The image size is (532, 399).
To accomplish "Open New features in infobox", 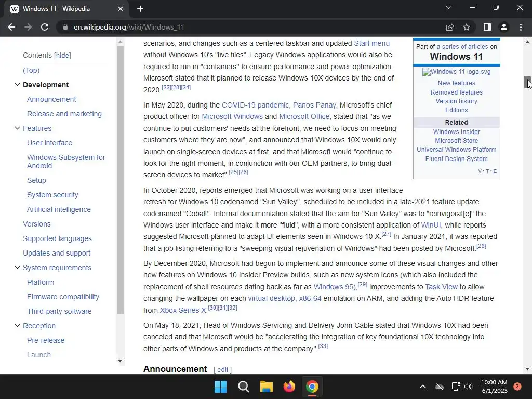I will click(456, 83).
